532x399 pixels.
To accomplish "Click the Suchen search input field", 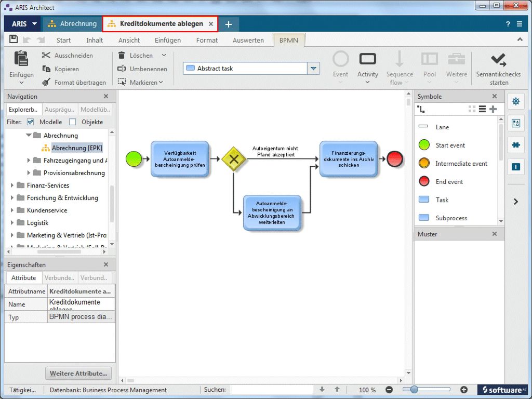I will click(x=271, y=390).
